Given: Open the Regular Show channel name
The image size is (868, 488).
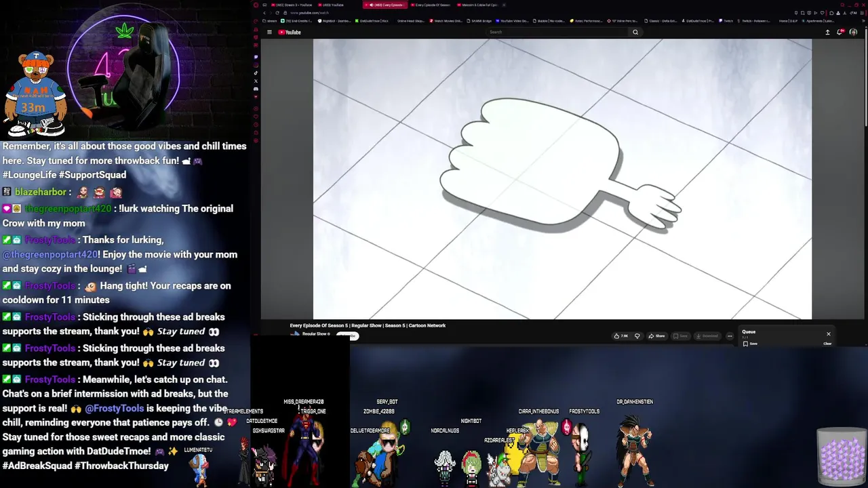Looking at the screenshot, I should (x=315, y=333).
